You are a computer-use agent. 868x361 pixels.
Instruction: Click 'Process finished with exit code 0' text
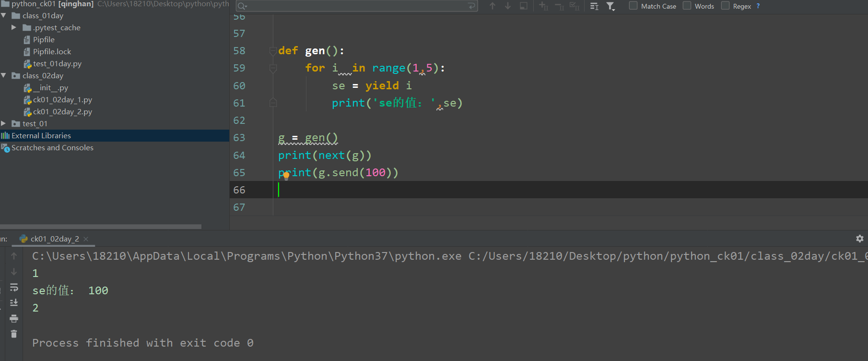(x=143, y=343)
